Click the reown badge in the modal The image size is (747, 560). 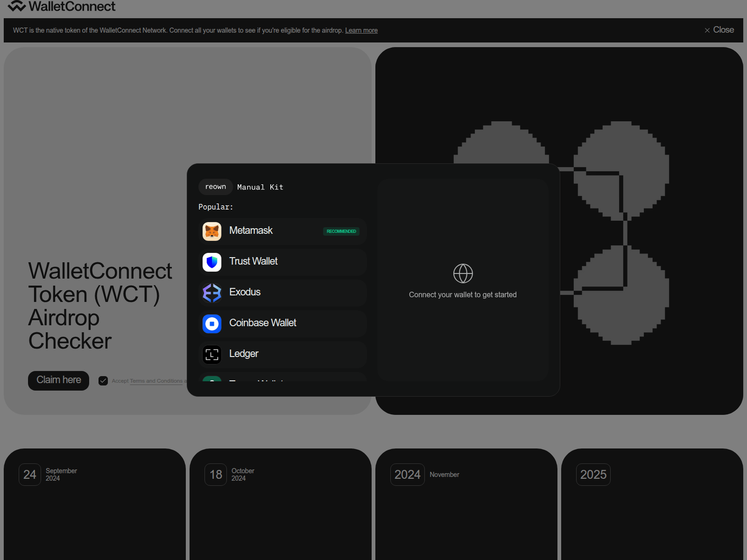tap(215, 187)
